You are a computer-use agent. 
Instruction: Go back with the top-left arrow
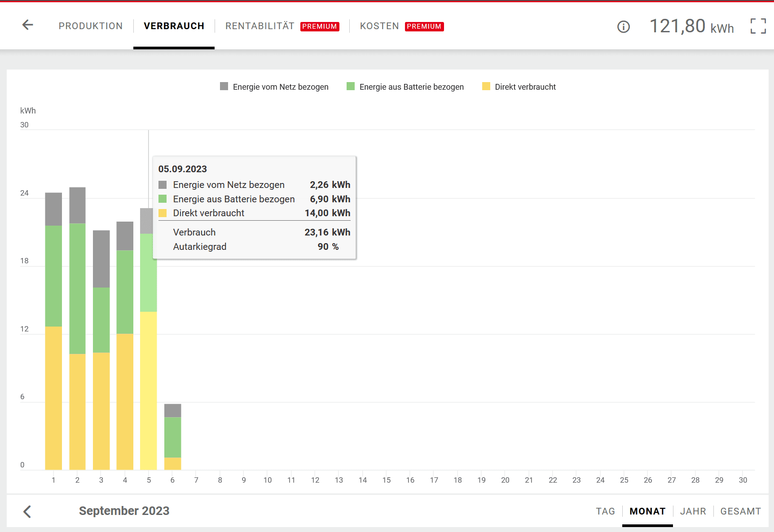point(28,25)
